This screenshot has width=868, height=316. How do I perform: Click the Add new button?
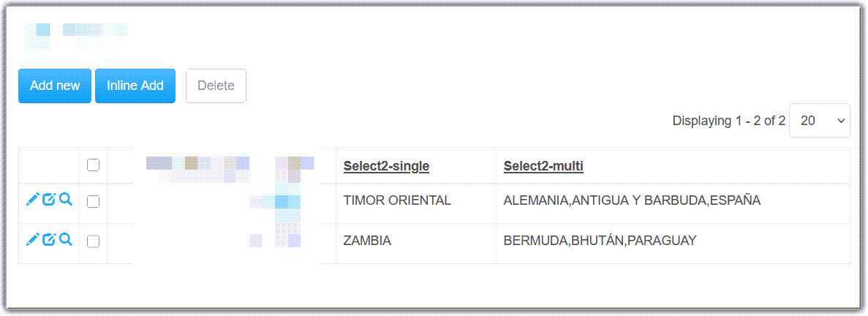pyautogui.click(x=55, y=86)
